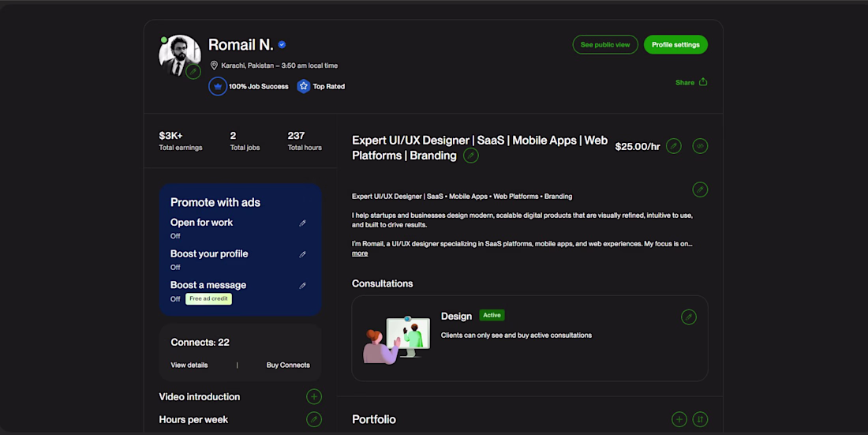Click the link icon beside hourly rate
Image resolution: width=868 pixels, height=435 pixels.
(700, 146)
